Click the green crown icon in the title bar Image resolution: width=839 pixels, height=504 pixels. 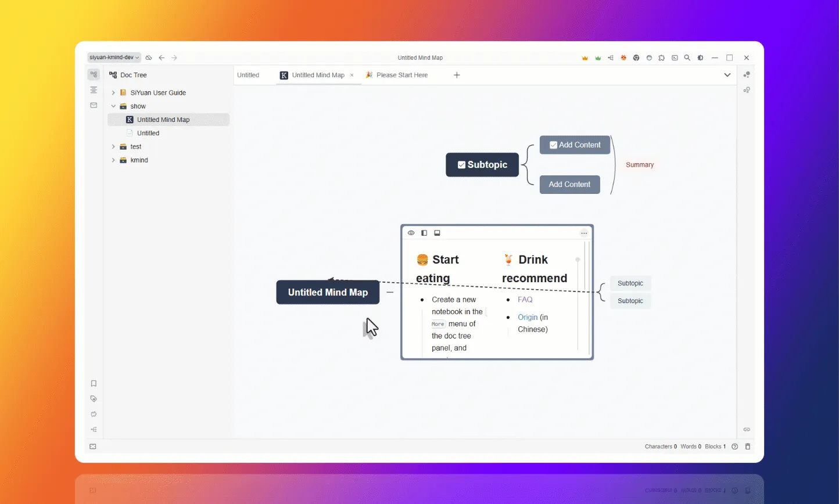pyautogui.click(x=598, y=58)
